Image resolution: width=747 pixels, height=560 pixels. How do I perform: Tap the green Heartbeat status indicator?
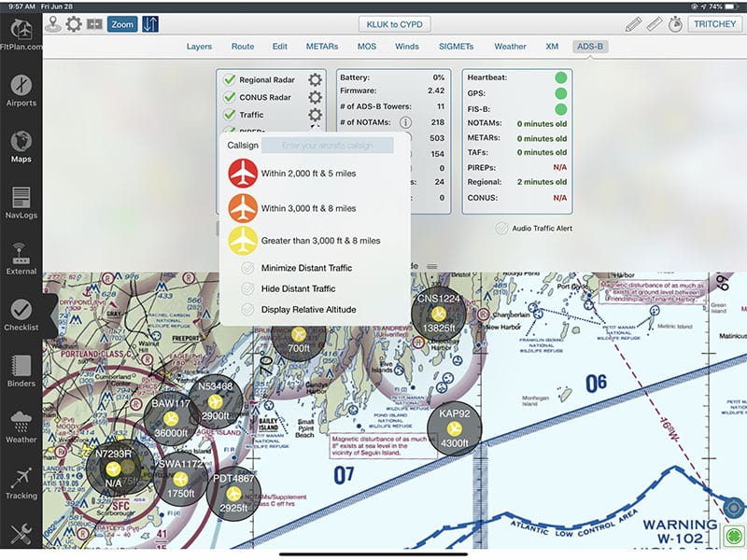tap(561, 77)
